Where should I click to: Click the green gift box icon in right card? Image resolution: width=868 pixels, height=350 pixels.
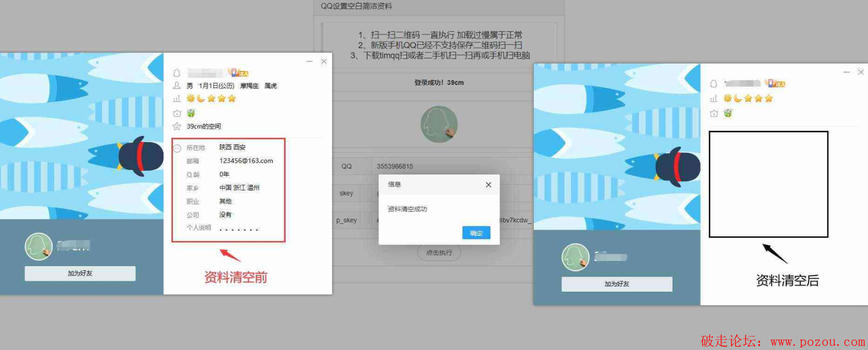point(728,113)
